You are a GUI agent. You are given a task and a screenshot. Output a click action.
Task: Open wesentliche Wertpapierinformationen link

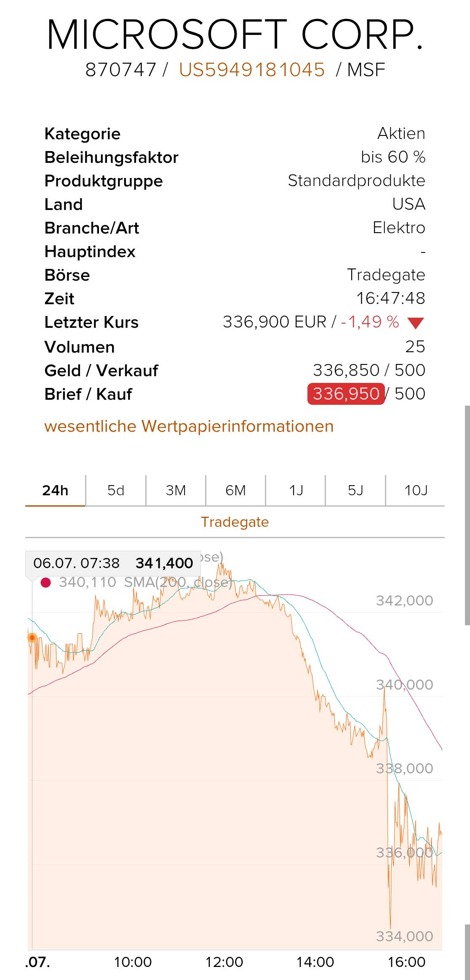coord(189,426)
